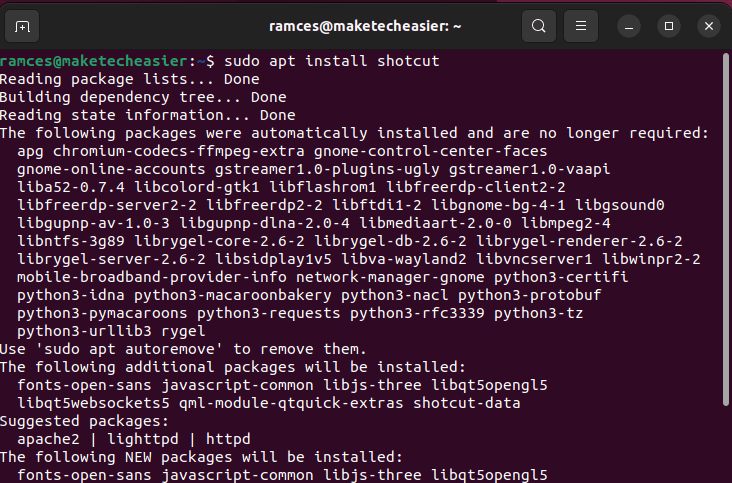The image size is (732, 483).
Task: Click package name 'python3-rfc3339'
Action: [417, 313]
